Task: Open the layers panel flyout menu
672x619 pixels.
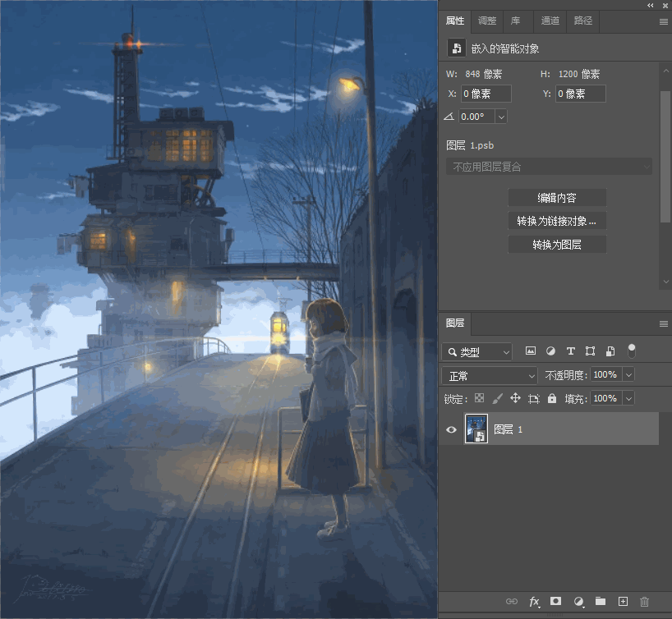Action: 663,323
